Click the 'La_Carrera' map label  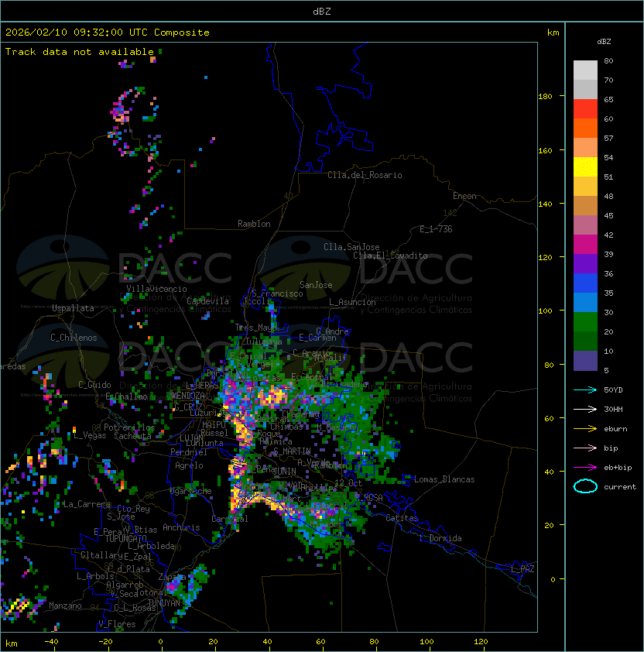pyautogui.click(x=87, y=504)
